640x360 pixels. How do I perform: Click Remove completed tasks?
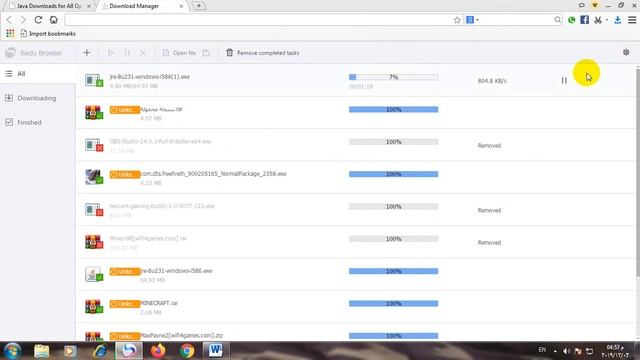(x=262, y=53)
